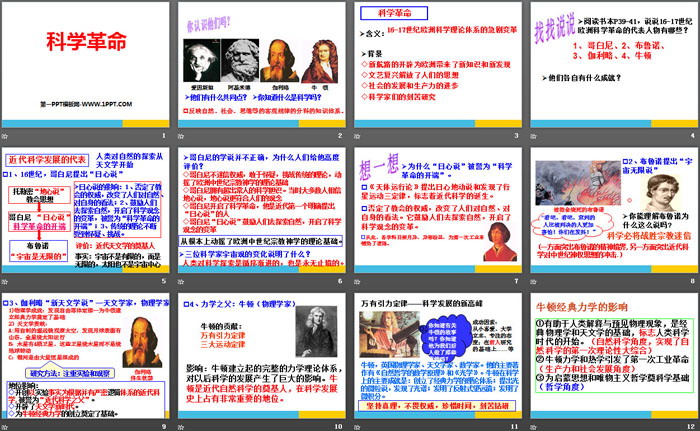Click slide number 2 label below second slide

coord(340,135)
